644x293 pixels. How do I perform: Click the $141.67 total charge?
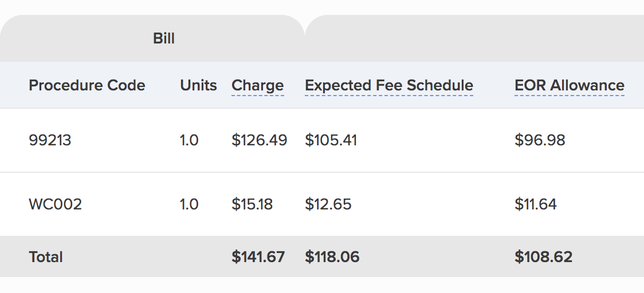pyautogui.click(x=258, y=257)
